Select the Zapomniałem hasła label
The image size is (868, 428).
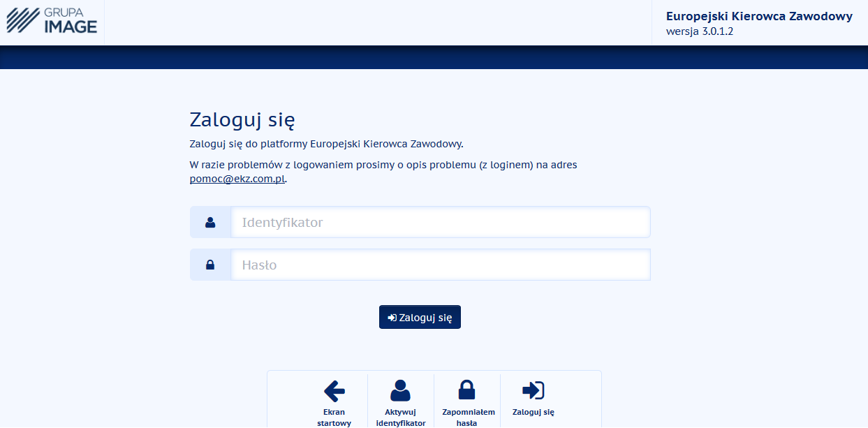tap(468, 418)
